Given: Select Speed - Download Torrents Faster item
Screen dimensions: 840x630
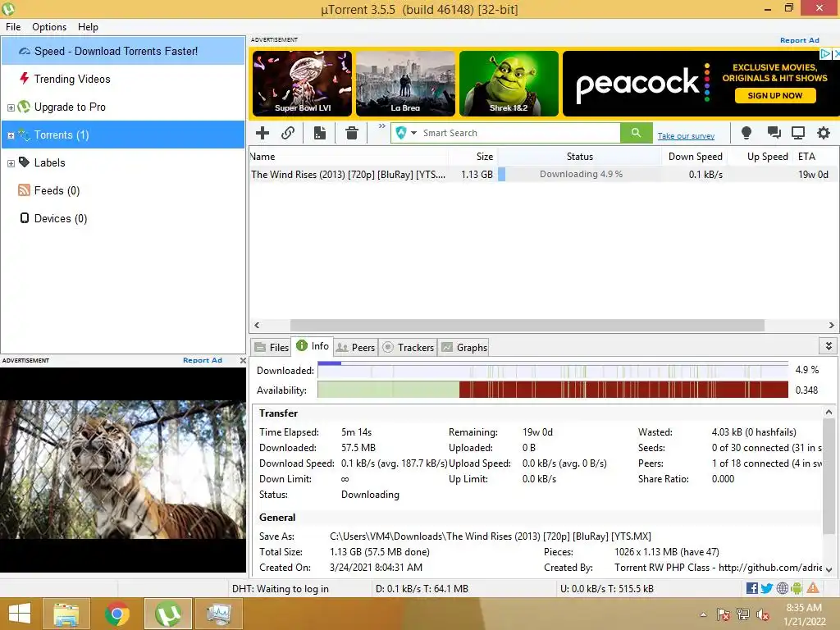Looking at the screenshot, I should click(x=123, y=51).
